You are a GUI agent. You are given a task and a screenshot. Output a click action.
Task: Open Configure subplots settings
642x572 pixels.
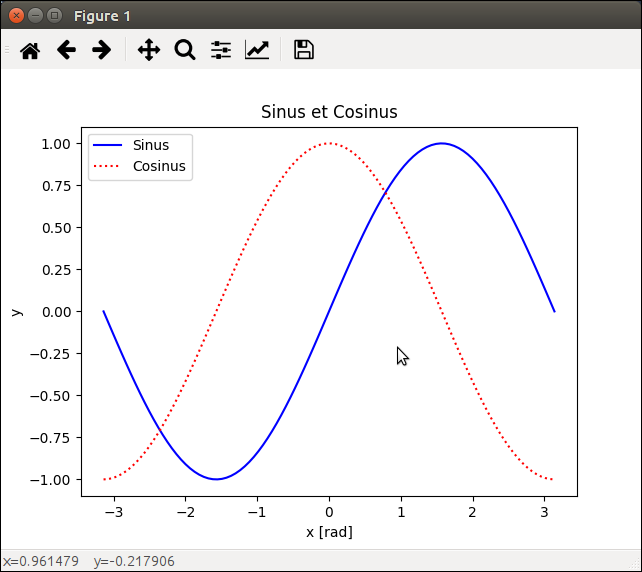pyautogui.click(x=221, y=50)
